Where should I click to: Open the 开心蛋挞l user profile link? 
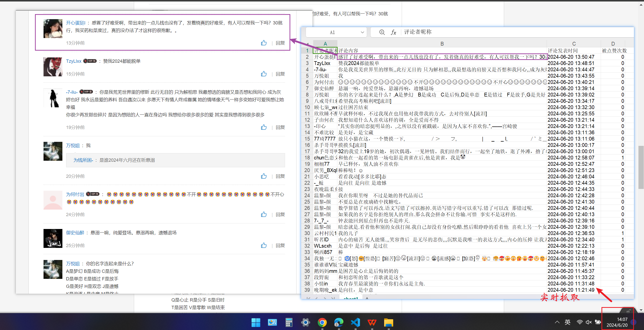click(x=75, y=23)
